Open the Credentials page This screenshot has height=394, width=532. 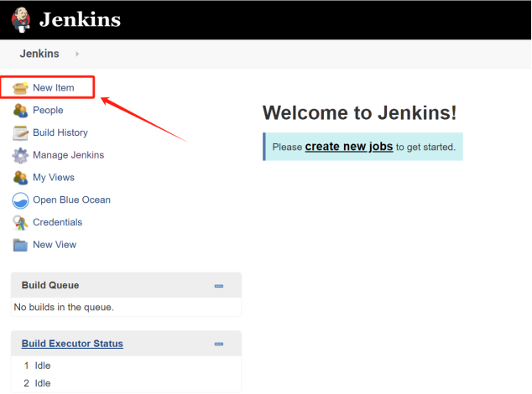57,222
